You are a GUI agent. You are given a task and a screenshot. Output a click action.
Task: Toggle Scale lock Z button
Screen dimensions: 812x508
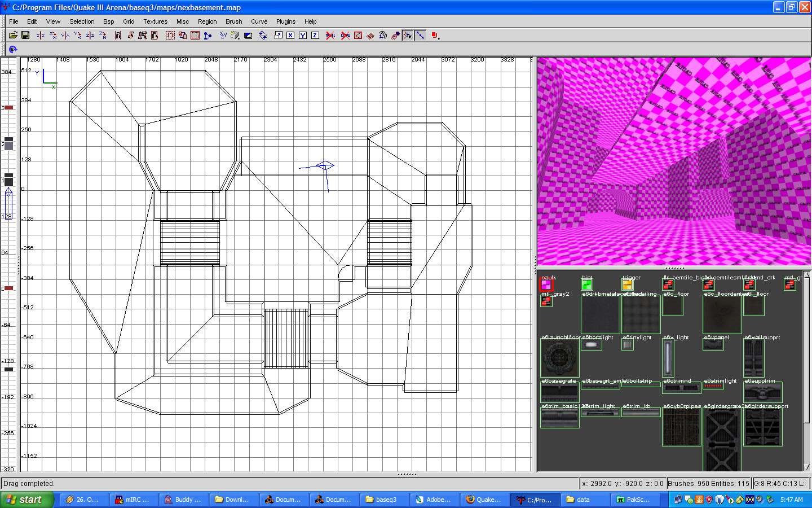tap(315, 35)
